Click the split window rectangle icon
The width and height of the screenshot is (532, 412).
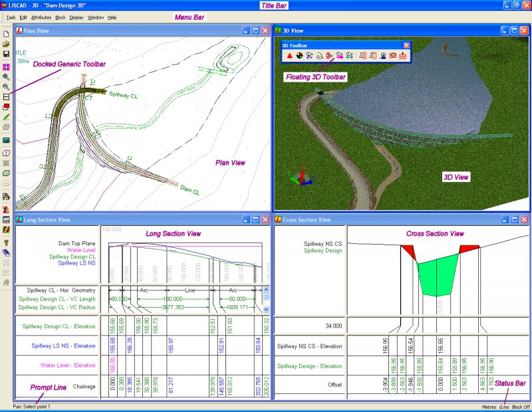pyautogui.click(x=6, y=97)
